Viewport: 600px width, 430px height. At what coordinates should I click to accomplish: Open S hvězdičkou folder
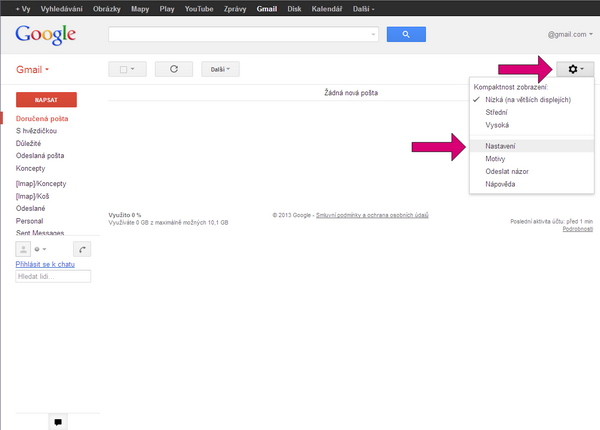point(36,131)
